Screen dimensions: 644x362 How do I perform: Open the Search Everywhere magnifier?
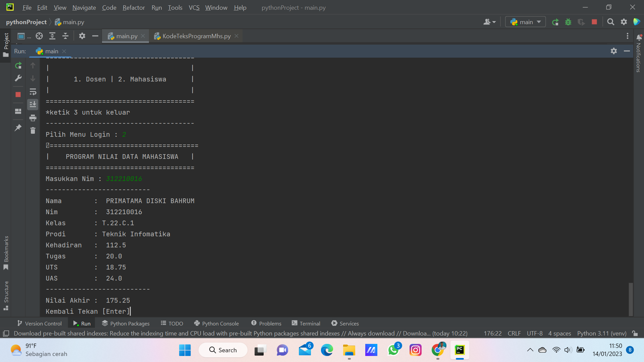point(610,22)
